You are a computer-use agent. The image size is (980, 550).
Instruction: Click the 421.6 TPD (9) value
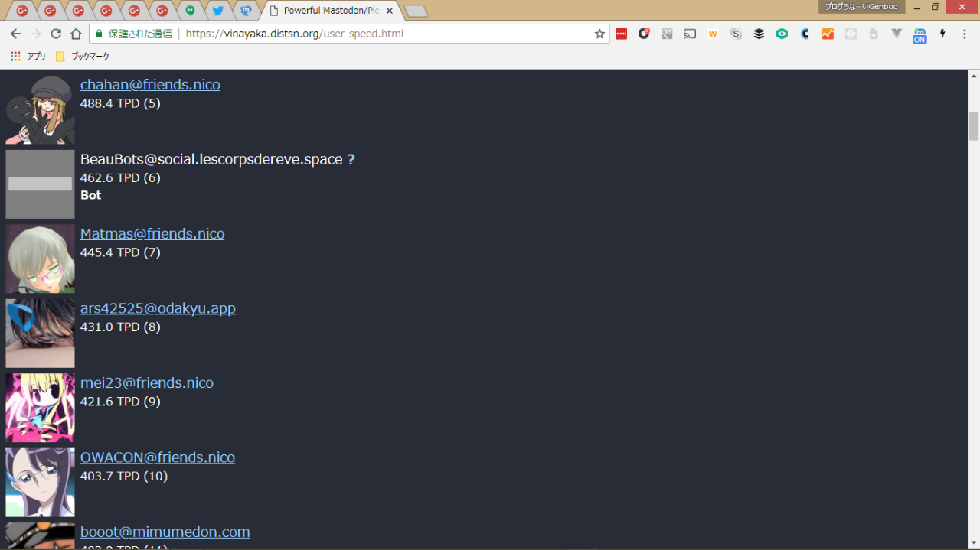click(x=120, y=402)
